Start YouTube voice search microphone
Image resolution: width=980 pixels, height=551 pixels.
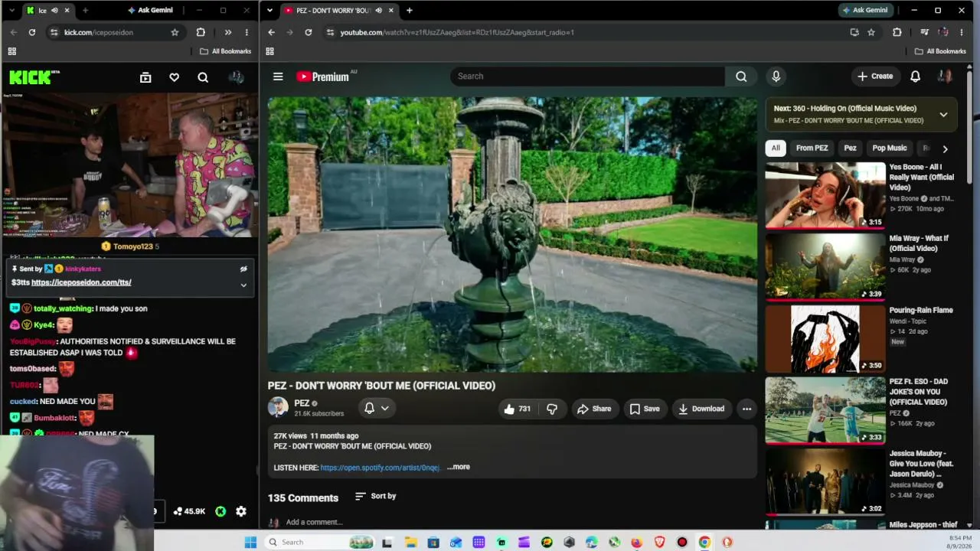click(776, 77)
